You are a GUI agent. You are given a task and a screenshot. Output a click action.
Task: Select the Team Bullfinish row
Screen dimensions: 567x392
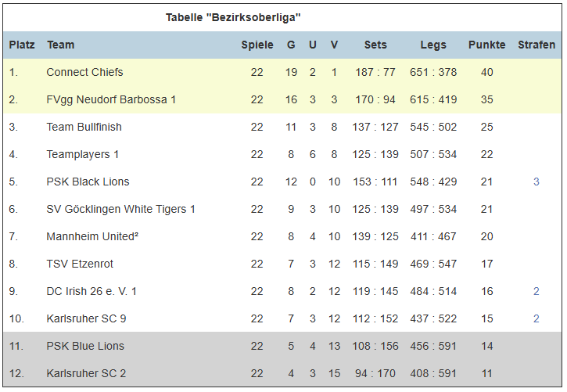click(x=282, y=127)
